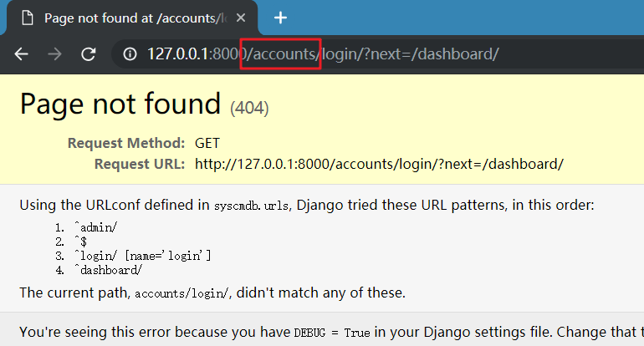Image resolution: width=644 pixels, height=346 pixels.
Task: Click the 'DEBUG = True' setting text
Action: (331, 332)
